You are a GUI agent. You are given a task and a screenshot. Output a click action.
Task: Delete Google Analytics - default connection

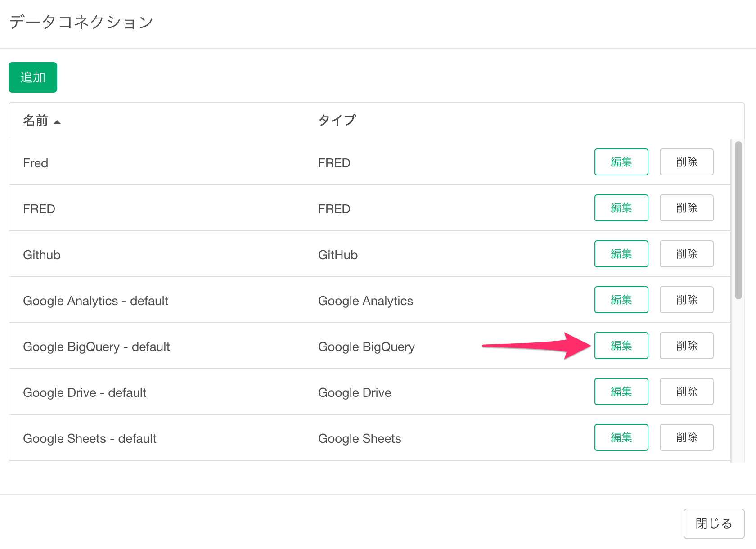(x=686, y=300)
